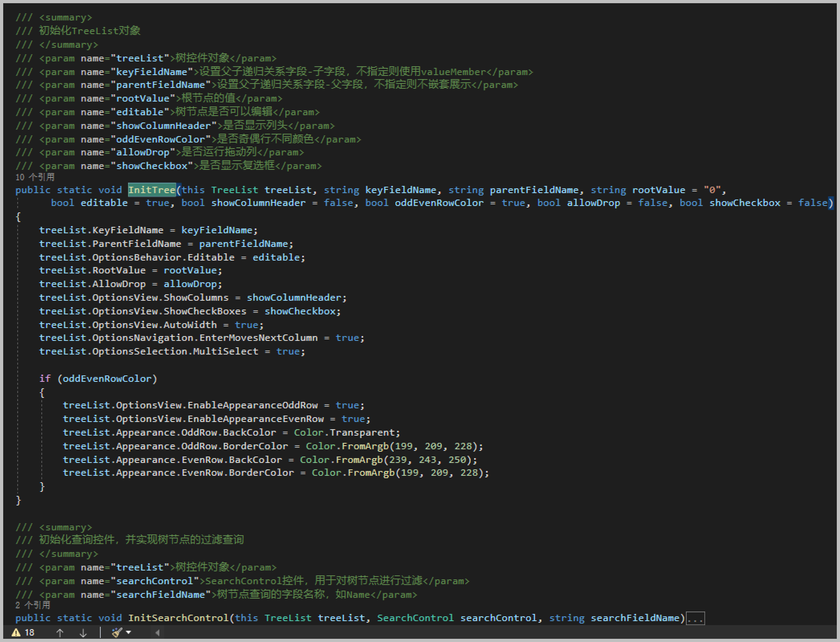Click the SearchControl type in method signature
The height and width of the screenshot is (642, 840).
coord(415,618)
